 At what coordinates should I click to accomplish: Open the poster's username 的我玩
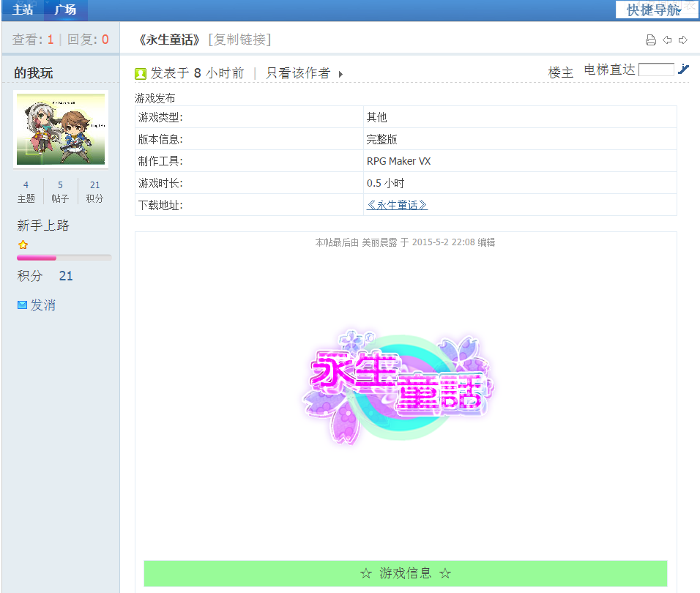tap(34, 72)
